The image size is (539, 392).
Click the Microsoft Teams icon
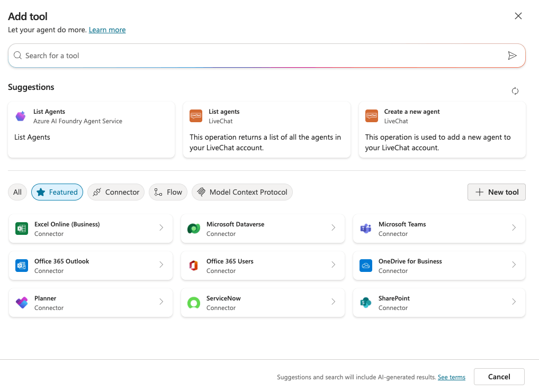coord(366,229)
